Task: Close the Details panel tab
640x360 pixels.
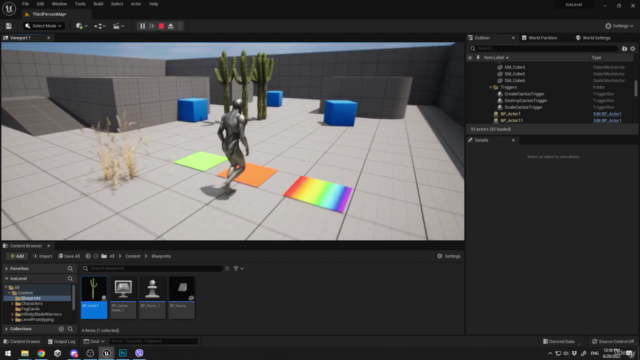Action: tap(513, 140)
